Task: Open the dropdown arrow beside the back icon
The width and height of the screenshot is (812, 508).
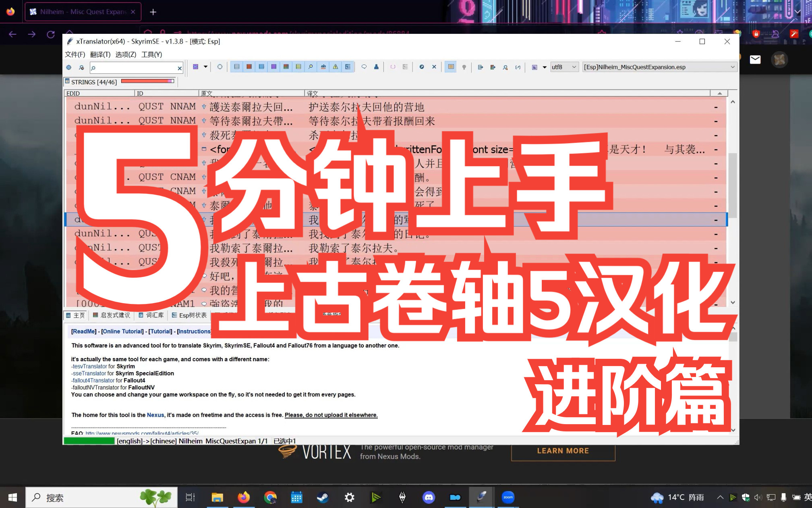Action: click(x=205, y=67)
